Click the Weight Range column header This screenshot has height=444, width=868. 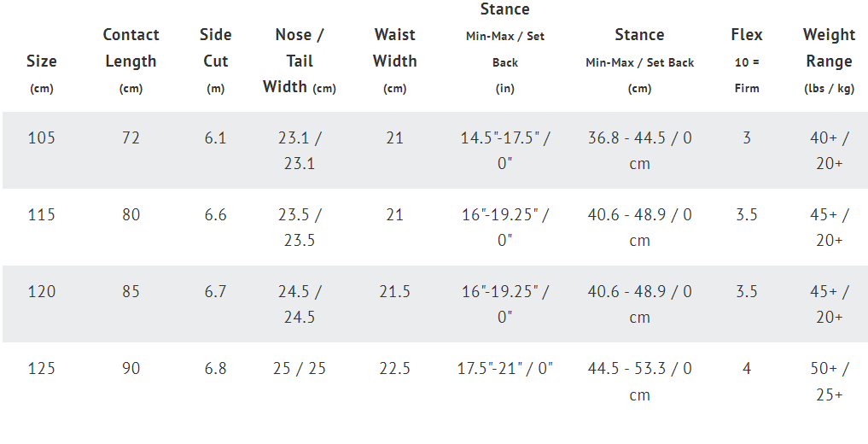[829, 61]
